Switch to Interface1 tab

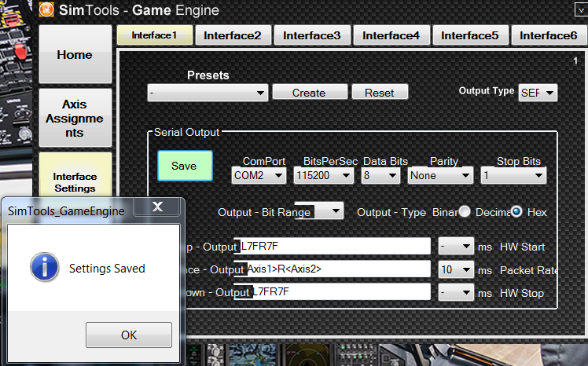155,35
